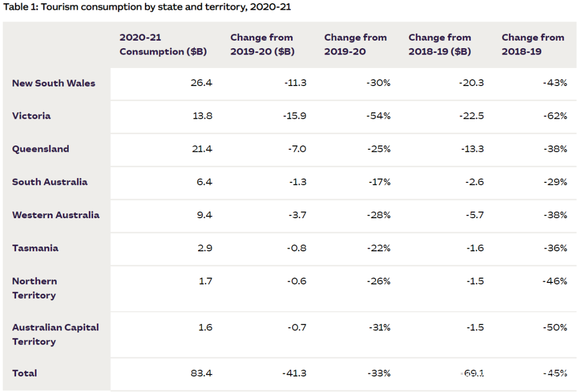Screen dimensions: 578x392
Task: Click Victoria's -54% change cell
Action: 379,116
